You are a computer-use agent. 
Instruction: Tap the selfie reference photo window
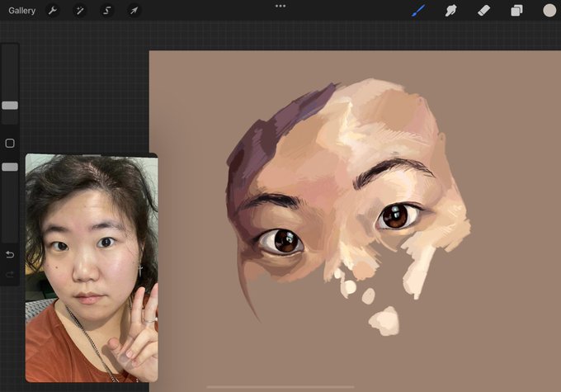tap(92, 267)
